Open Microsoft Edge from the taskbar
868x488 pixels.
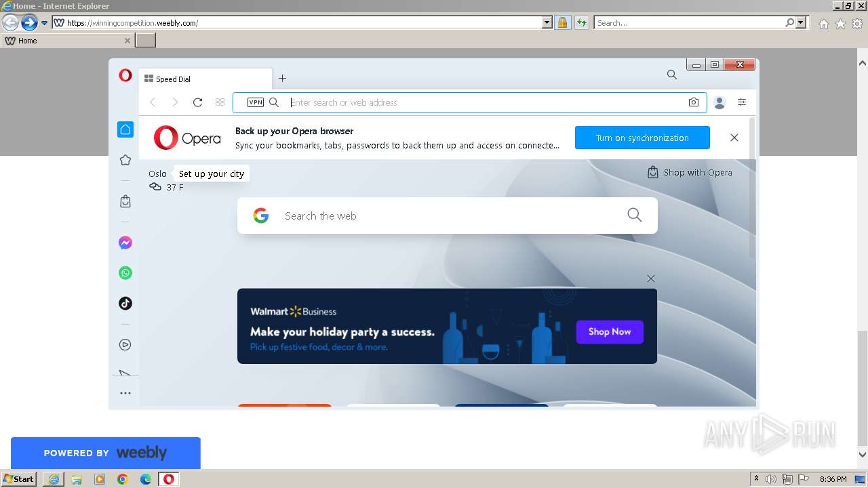click(x=146, y=479)
